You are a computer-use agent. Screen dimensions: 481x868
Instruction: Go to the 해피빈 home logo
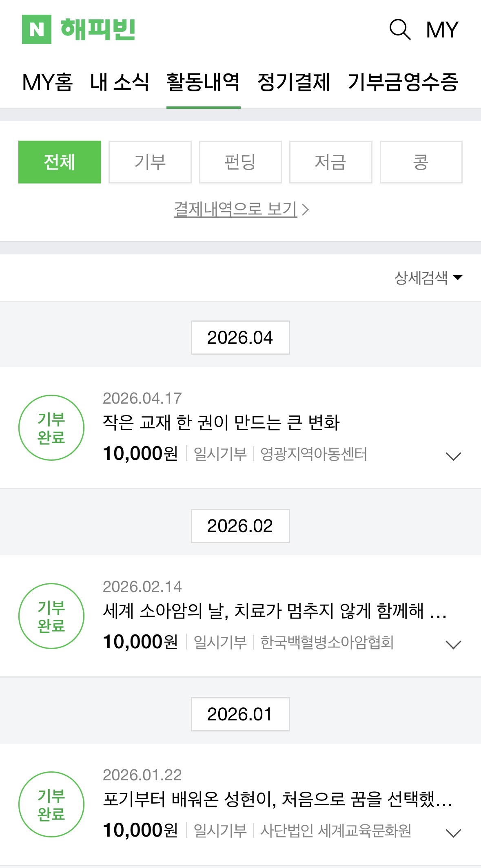click(x=98, y=29)
